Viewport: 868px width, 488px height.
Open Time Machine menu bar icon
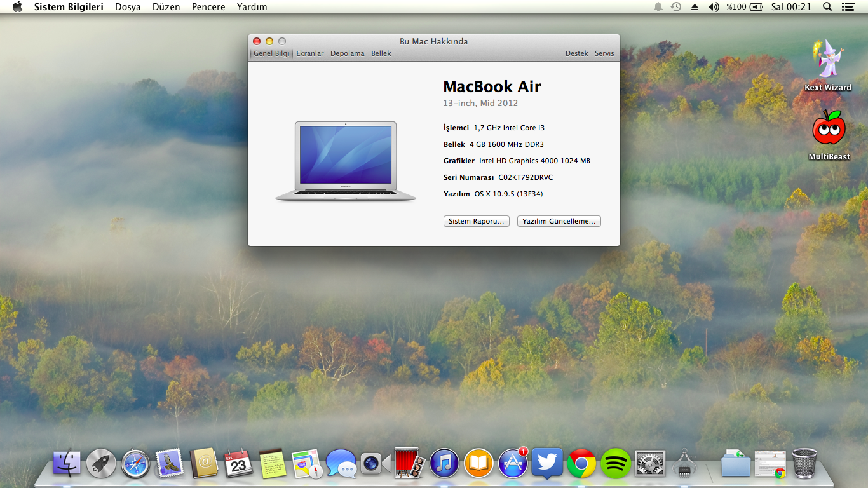tap(676, 7)
